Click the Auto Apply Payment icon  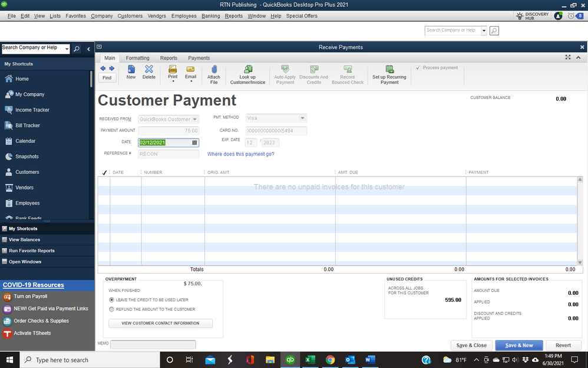[285, 74]
